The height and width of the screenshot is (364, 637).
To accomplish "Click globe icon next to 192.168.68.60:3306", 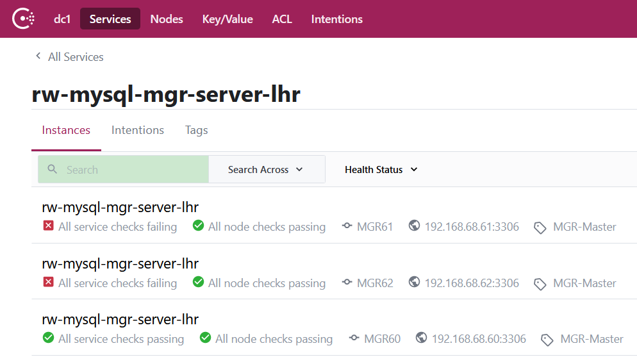I will point(422,338).
